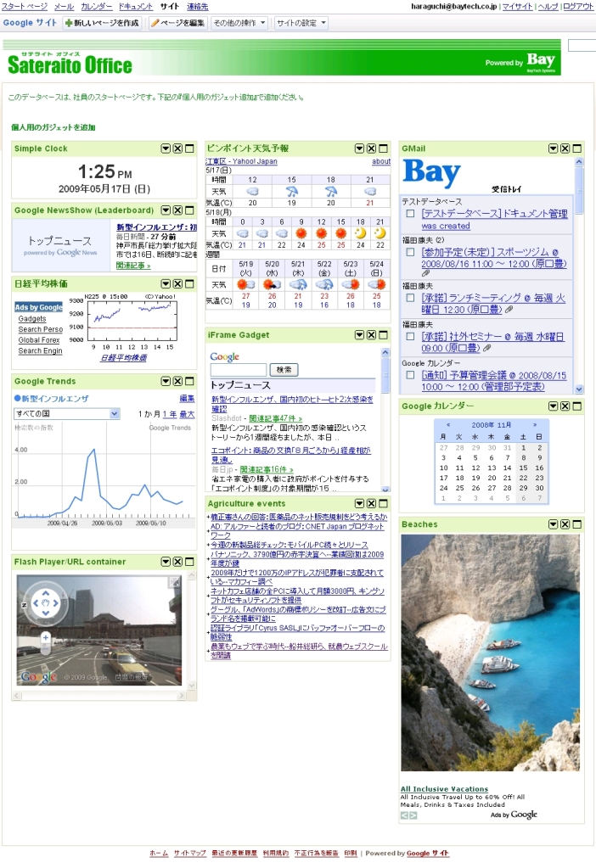
Task: Click the about link in weather gadget
Action: pyautogui.click(x=381, y=161)
